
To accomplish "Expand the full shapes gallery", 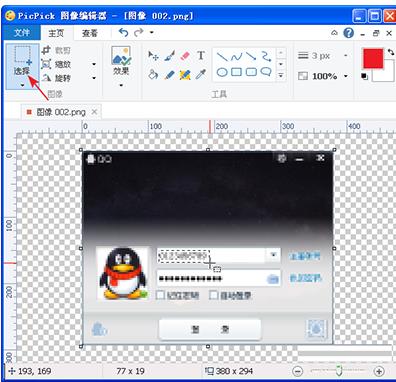I will pyautogui.click(x=281, y=75).
